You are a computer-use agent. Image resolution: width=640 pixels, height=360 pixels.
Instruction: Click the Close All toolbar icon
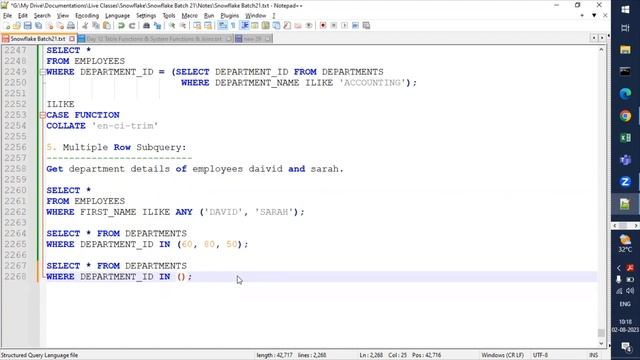click(x=60, y=26)
